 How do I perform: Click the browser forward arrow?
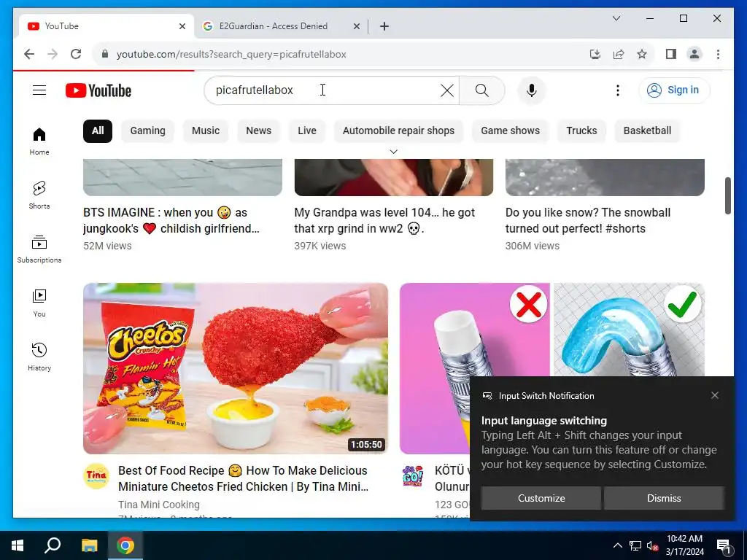coord(53,54)
